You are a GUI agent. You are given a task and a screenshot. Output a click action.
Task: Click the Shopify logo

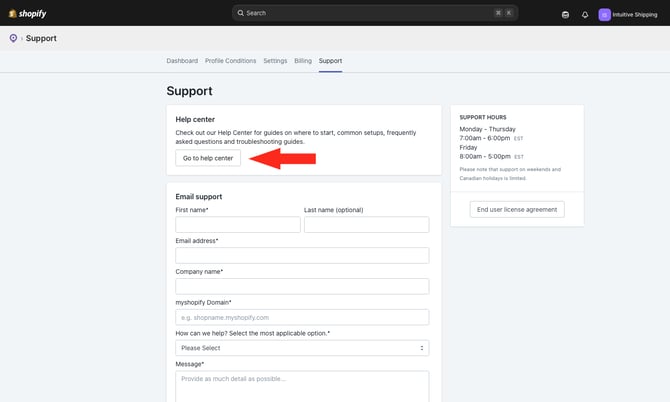pos(27,14)
